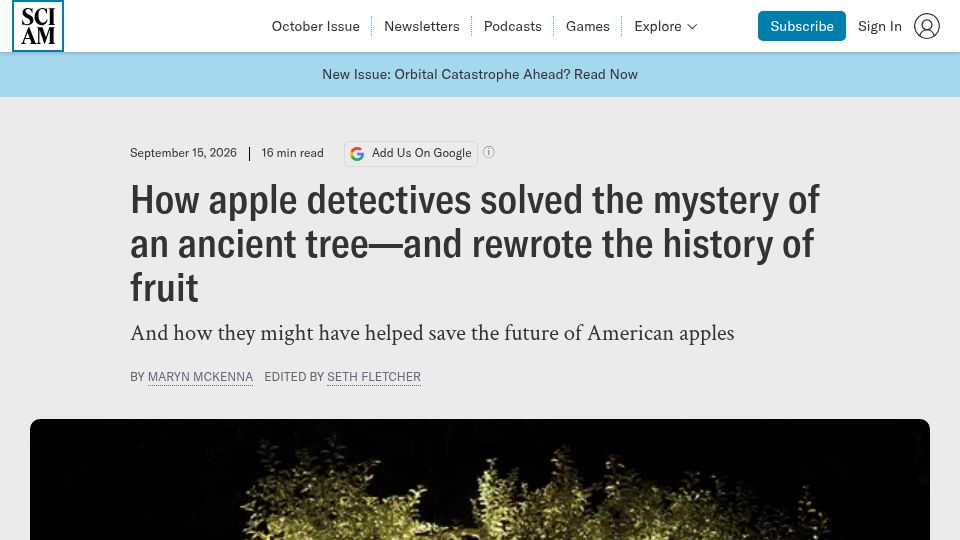Click the apple tree hero image
This screenshot has width=960, height=540.
tap(480, 479)
